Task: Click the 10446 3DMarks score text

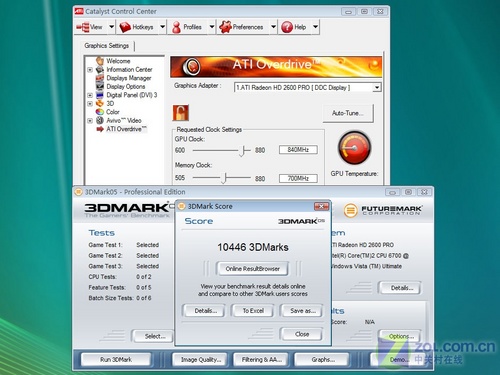Action: [x=253, y=247]
